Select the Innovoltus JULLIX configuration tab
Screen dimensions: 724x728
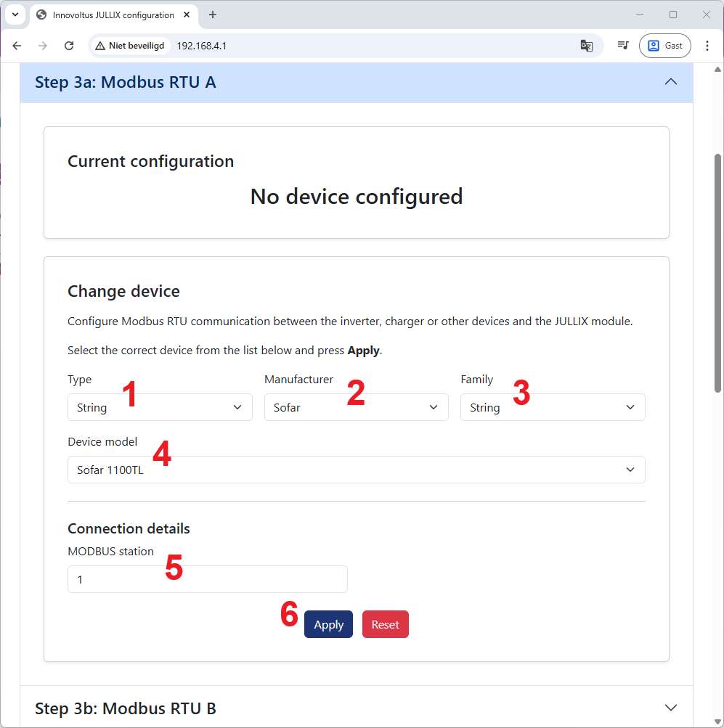pyautogui.click(x=113, y=15)
